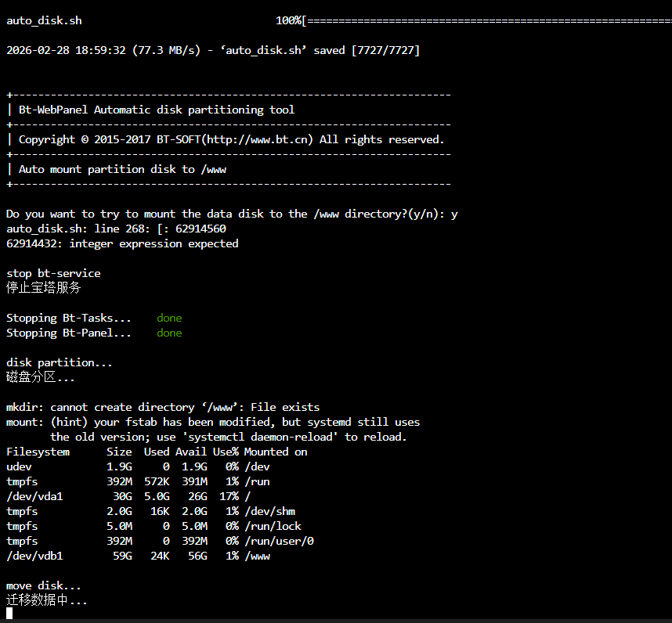Click the 'disk partition...' status line

pos(60,362)
